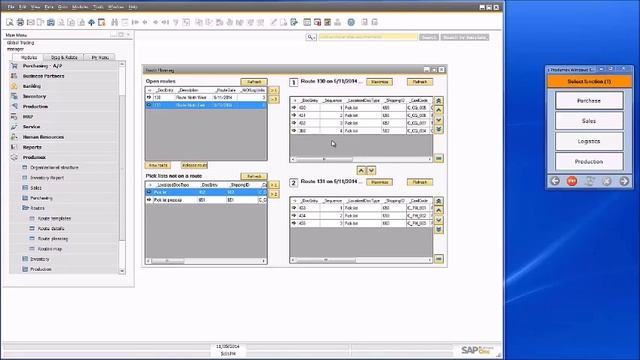Viewport: 640px width, 360px height.
Task: Click the blue Settings globe toolbar icon
Action: tap(351, 22)
